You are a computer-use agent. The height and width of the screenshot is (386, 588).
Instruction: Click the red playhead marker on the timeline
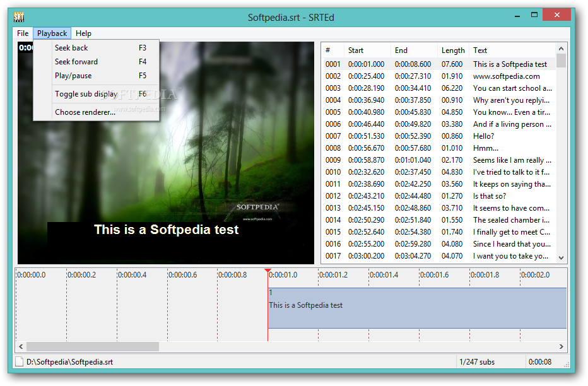click(268, 271)
